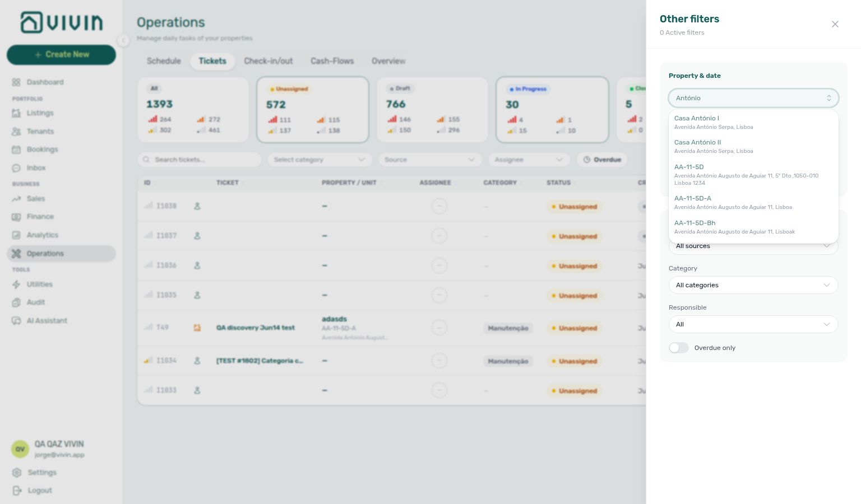Close the Other filters panel
861x504 pixels.
tap(835, 24)
